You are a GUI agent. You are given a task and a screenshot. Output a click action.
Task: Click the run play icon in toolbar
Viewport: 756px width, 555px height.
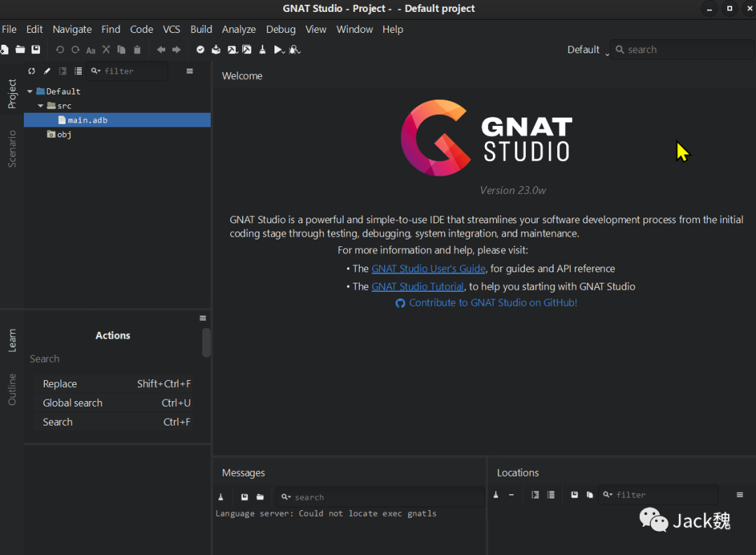click(x=278, y=50)
